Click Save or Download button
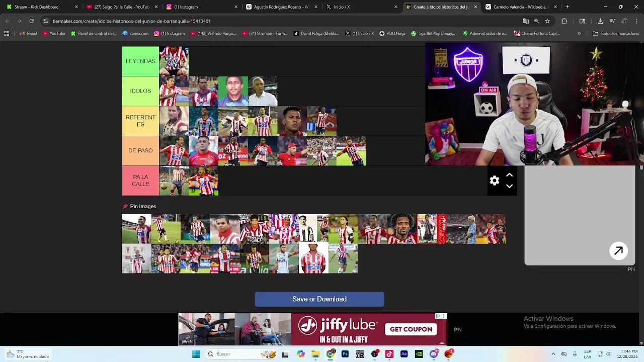 pos(319,299)
